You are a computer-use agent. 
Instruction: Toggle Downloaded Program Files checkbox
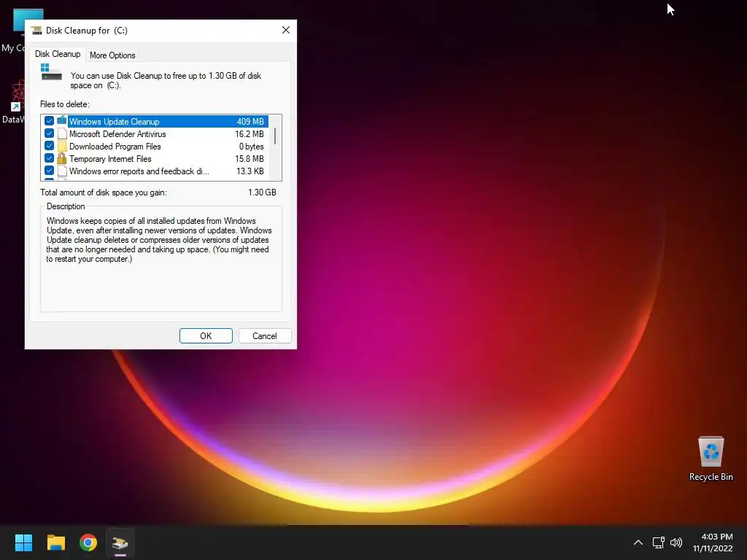(49, 146)
